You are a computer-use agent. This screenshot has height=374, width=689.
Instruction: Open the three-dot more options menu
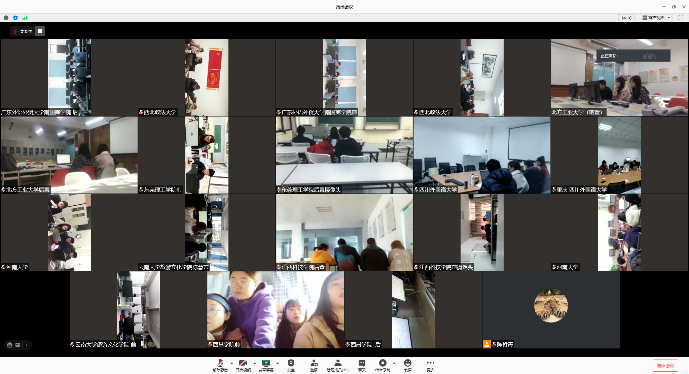(x=430, y=365)
